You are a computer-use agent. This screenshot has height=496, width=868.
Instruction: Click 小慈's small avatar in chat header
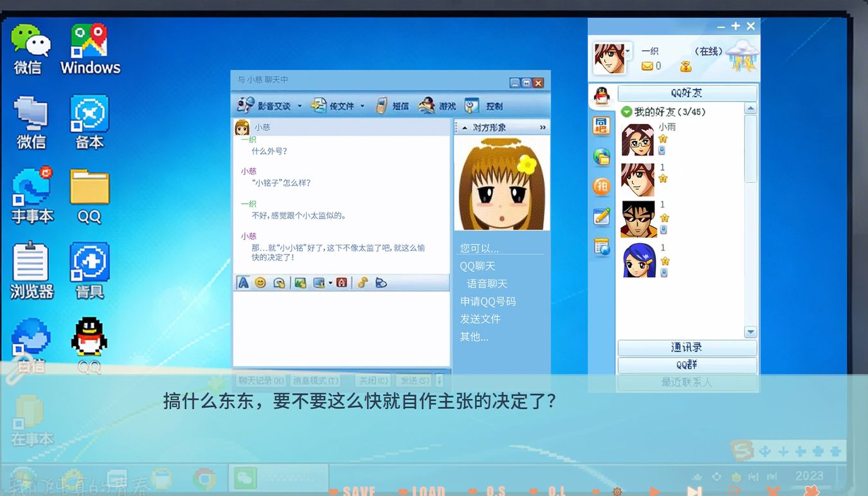[x=242, y=127]
